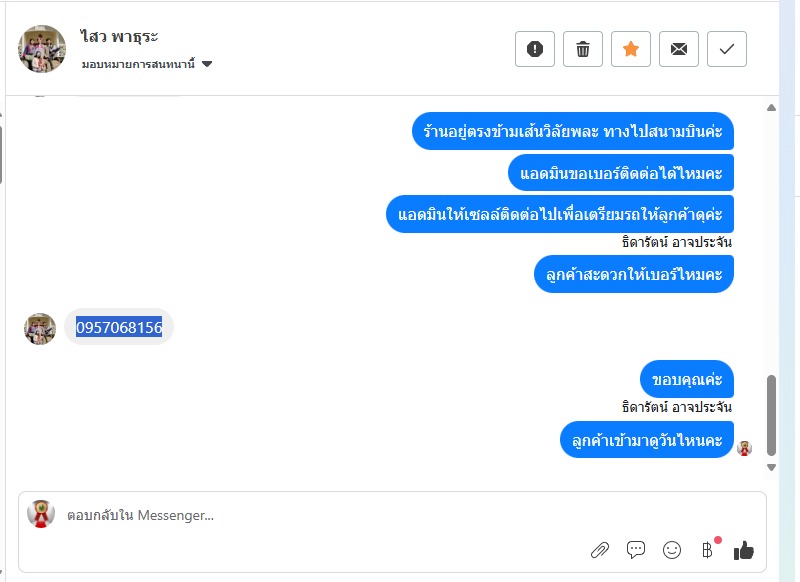Mark conversation as spam with exclamation icon
Screen dimensions: 800x582
[535, 49]
